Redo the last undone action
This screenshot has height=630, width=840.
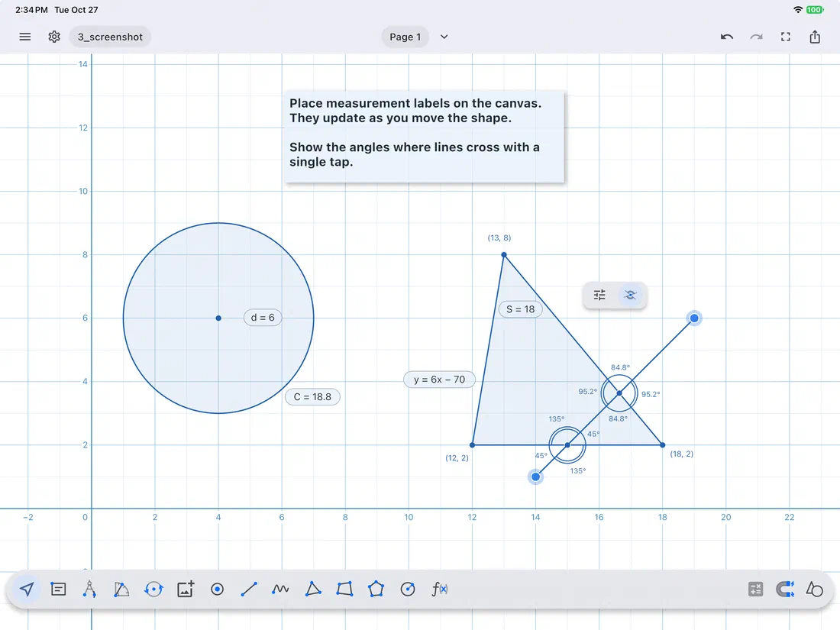coord(756,37)
